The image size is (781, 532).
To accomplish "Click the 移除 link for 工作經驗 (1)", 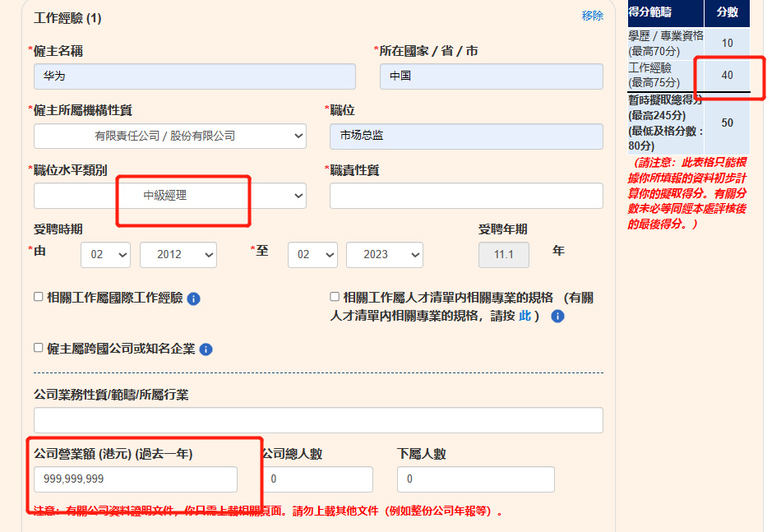I will (592, 16).
